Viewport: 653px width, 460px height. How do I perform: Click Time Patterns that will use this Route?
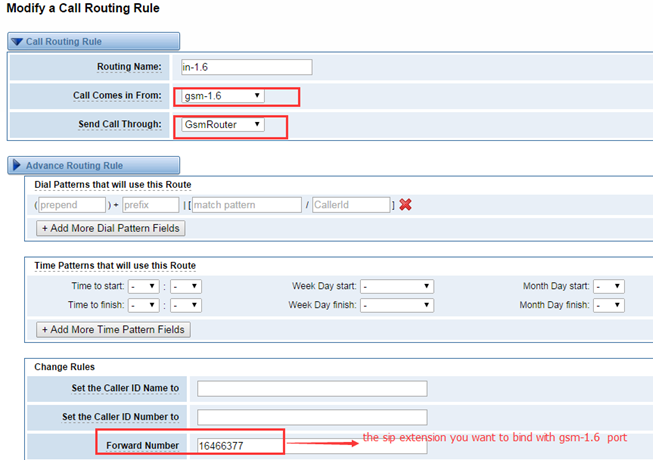pyautogui.click(x=115, y=266)
